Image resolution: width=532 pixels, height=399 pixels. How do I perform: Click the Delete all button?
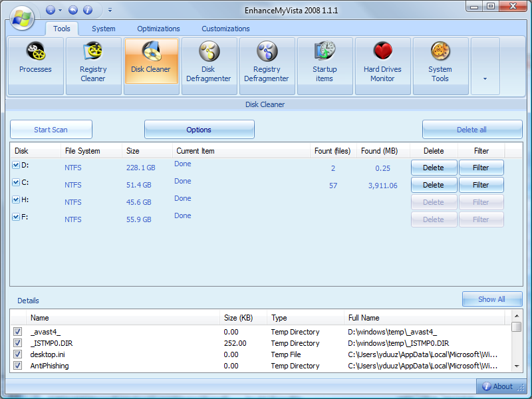coord(472,130)
